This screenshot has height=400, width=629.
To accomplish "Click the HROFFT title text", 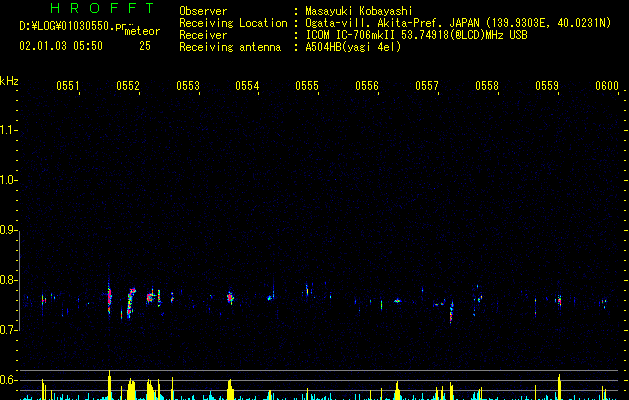I will 102,8.
